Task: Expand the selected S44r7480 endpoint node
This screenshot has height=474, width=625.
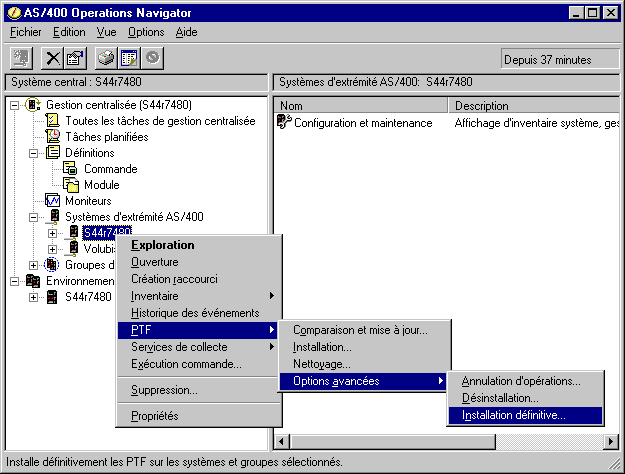Action: [x=52, y=233]
